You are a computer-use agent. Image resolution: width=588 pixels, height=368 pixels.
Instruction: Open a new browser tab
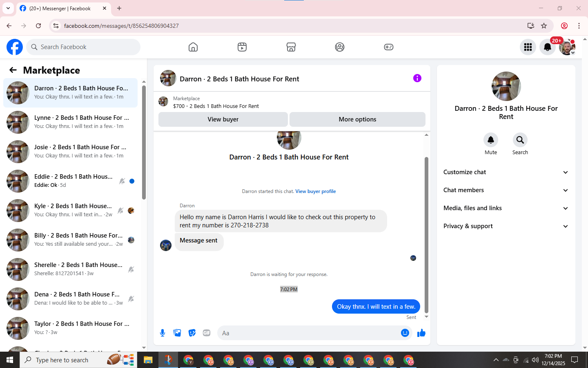(119, 8)
